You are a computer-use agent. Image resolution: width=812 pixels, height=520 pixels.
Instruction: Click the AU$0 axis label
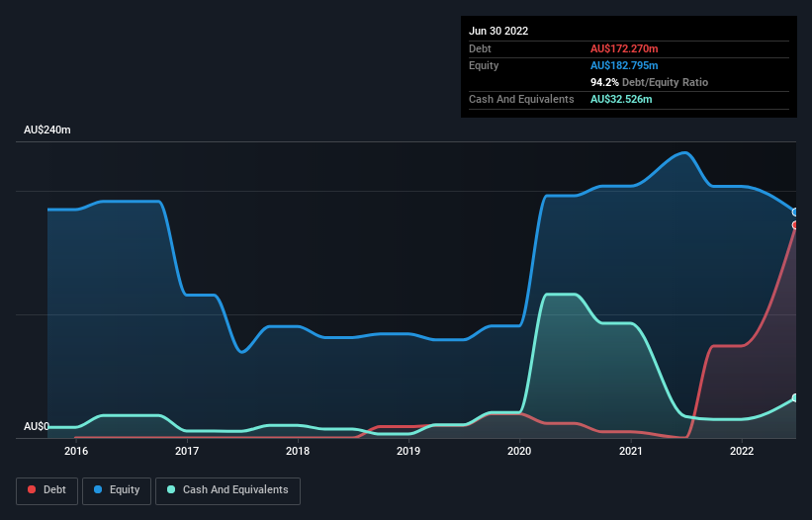pos(37,426)
